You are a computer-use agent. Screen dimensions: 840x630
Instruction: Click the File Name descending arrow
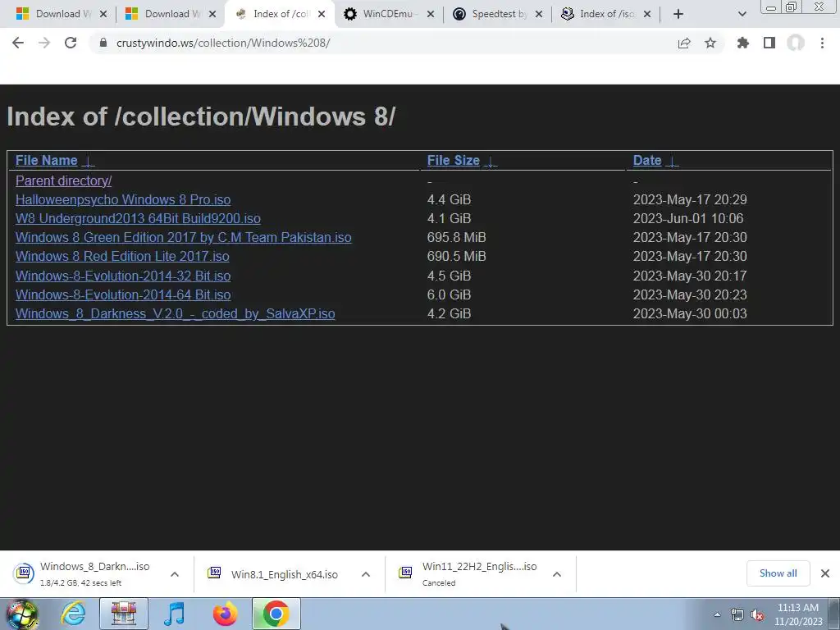coord(89,161)
